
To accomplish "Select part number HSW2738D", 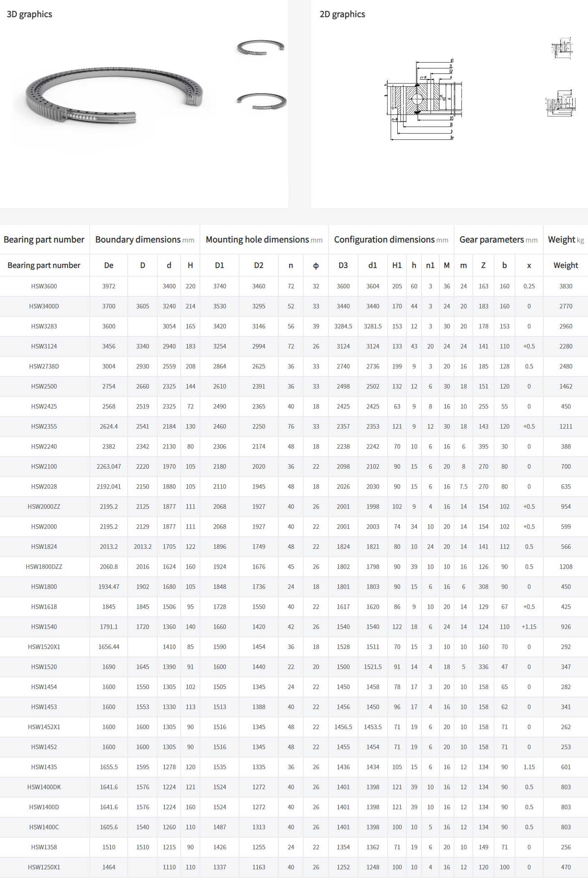I will [44, 366].
